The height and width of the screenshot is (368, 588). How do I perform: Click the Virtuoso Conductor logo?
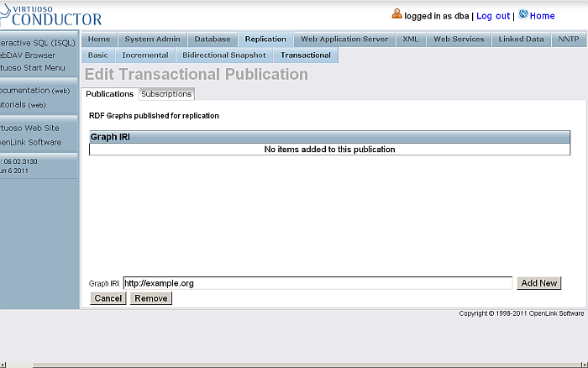[50, 14]
